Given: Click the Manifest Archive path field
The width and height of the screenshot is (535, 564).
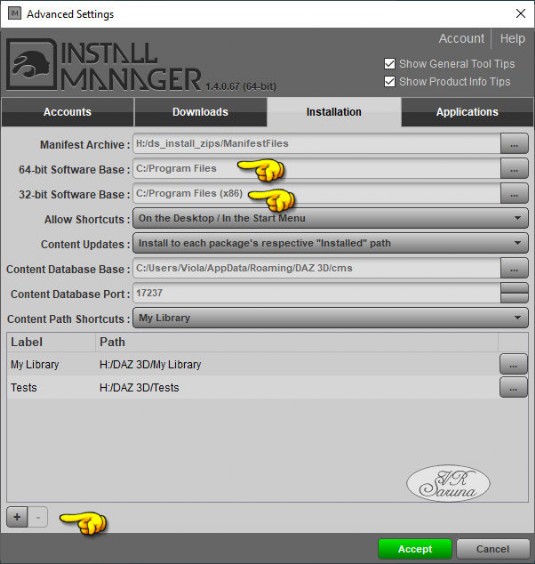Looking at the screenshot, I should click(316, 144).
